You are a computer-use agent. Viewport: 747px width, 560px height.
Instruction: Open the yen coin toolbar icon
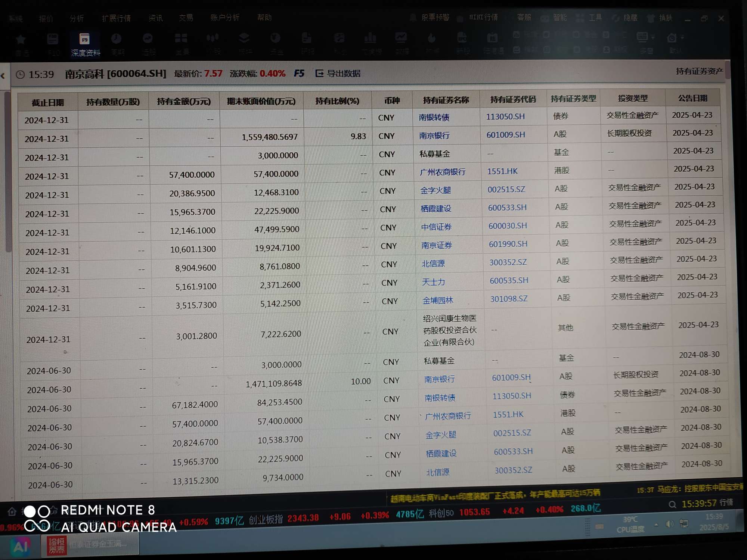tap(275, 38)
